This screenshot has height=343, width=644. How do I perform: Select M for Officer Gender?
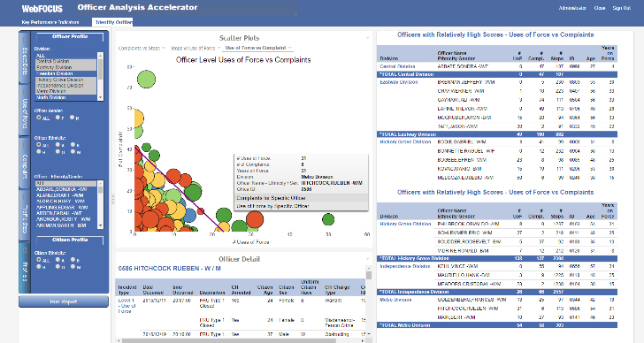(72, 118)
